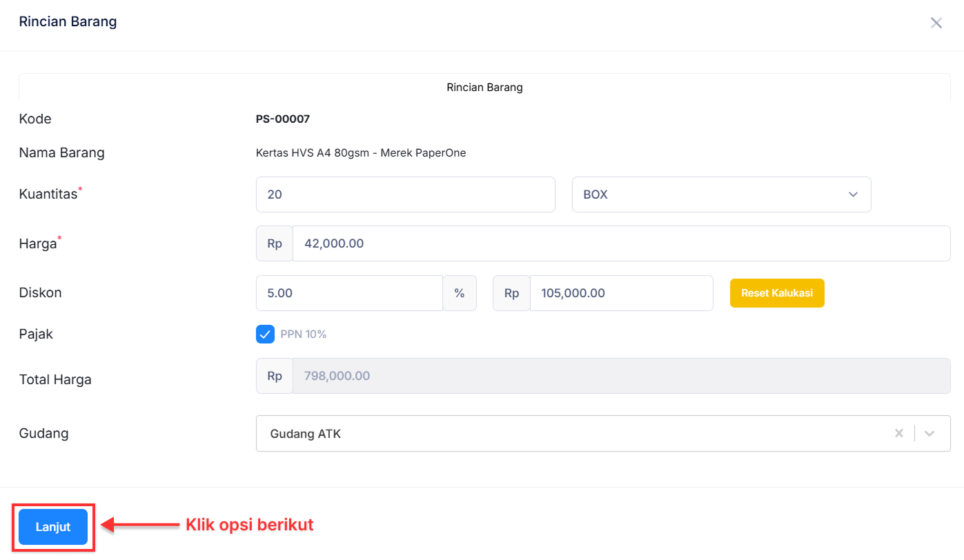Image resolution: width=964 pixels, height=560 pixels.
Task: Click the Rp prefix of Diskon amount
Action: point(511,293)
